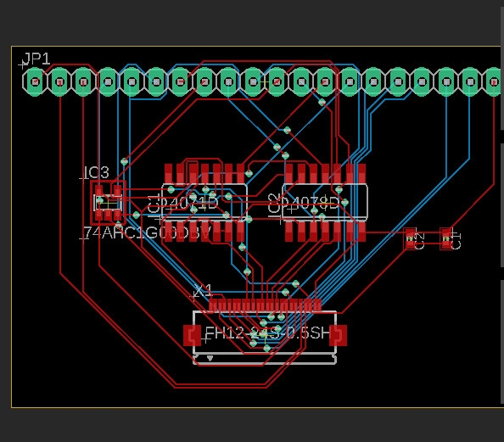Click the X1 connector name label
This screenshot has height=442, width=504.
pyautogui.click(x=204, y=291)
